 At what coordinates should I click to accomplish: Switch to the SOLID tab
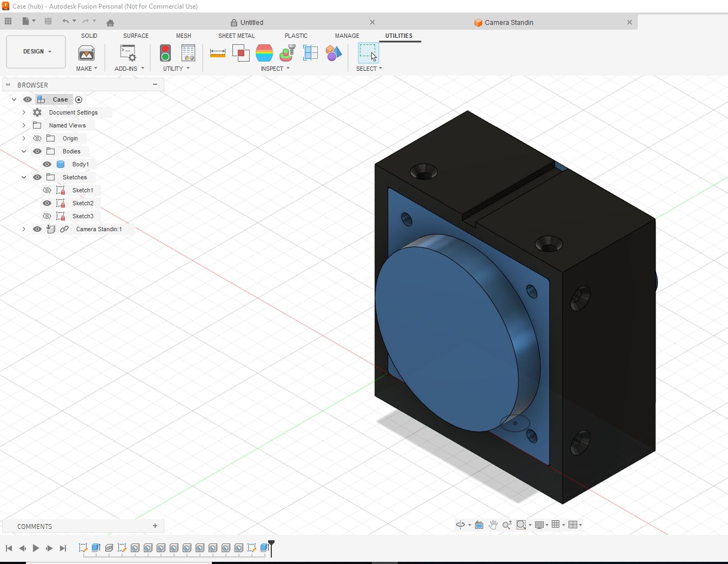tap(89, 36)
